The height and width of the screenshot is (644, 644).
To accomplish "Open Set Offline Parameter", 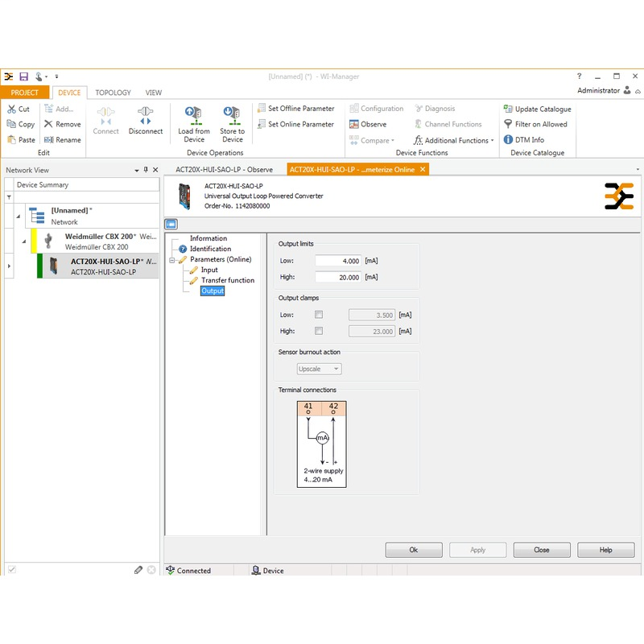I will click(295, 109).
